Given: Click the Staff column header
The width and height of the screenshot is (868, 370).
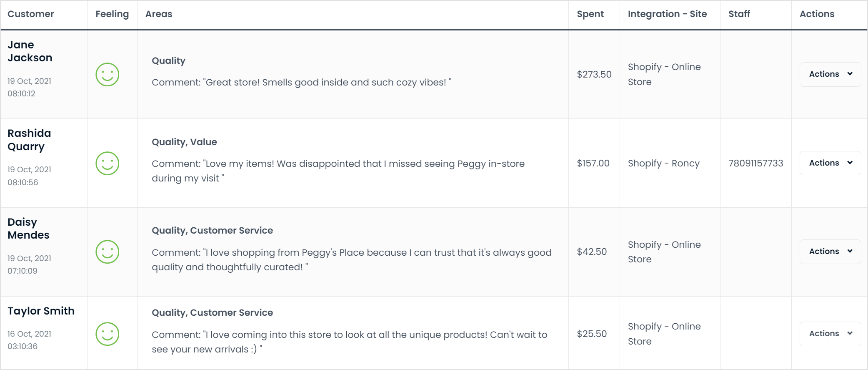Looking at the screenshot, I should (x=739, y=14).
